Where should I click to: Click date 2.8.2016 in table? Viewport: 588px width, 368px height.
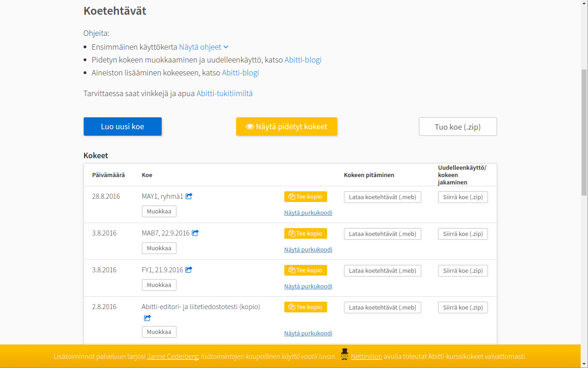pyautogui.click(x=104, y=307)
